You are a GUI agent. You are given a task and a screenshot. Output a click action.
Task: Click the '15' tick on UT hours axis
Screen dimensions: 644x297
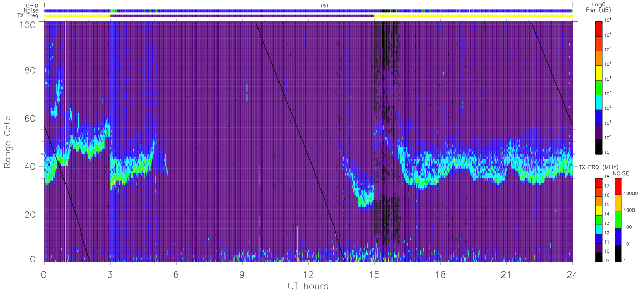point(374,274)
